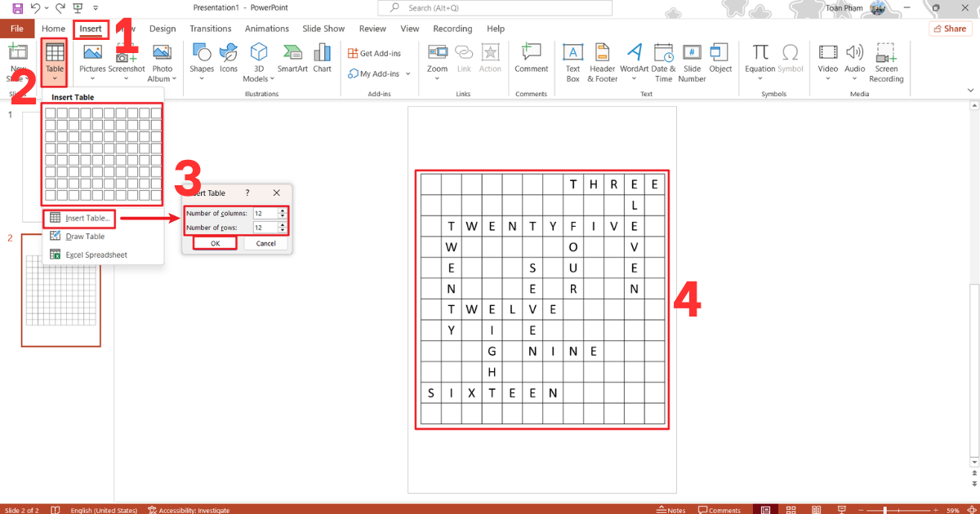Click fit slide to window icon
Viewport: 980px width, 514px height.
pos(973,509)
